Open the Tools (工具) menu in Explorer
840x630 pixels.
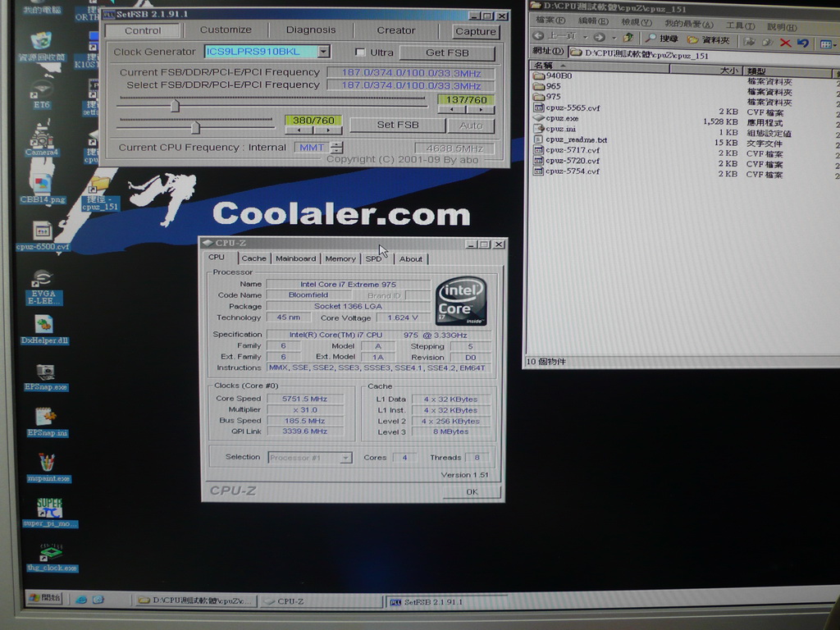coord(740,25)
